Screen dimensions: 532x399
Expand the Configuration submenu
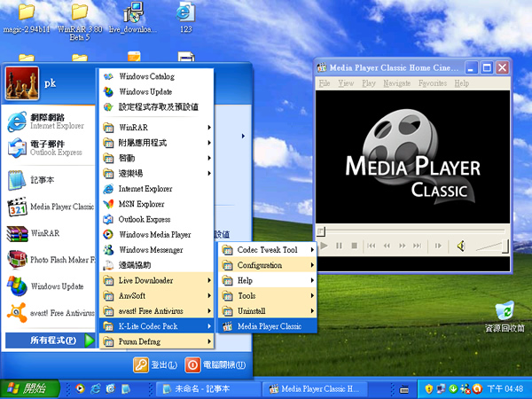click(268, 265)
